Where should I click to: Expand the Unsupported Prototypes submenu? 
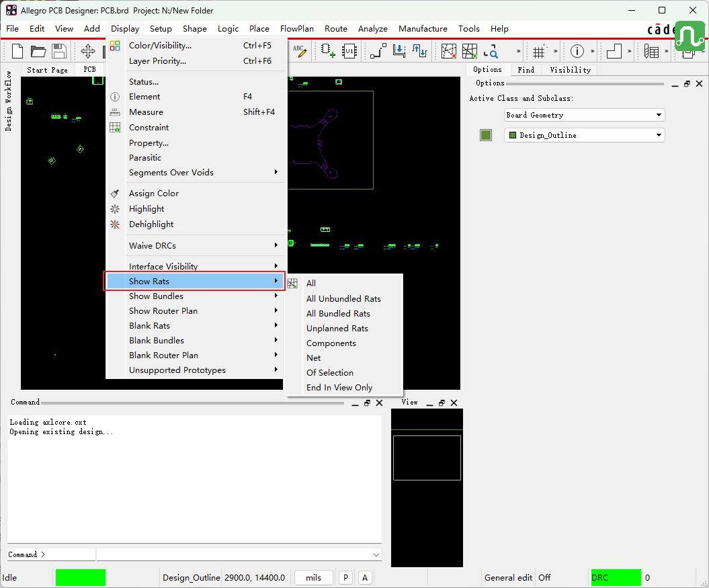196,370
